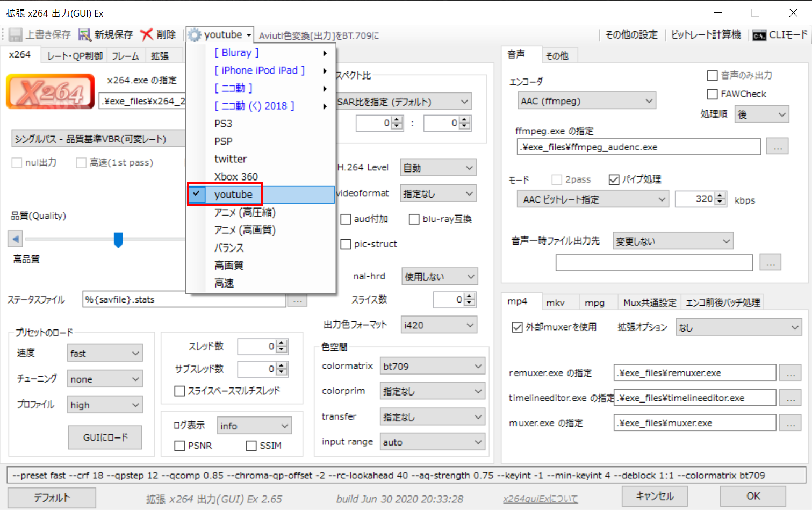Click the quality (品質) slider handle

click(x=118, y=239)
